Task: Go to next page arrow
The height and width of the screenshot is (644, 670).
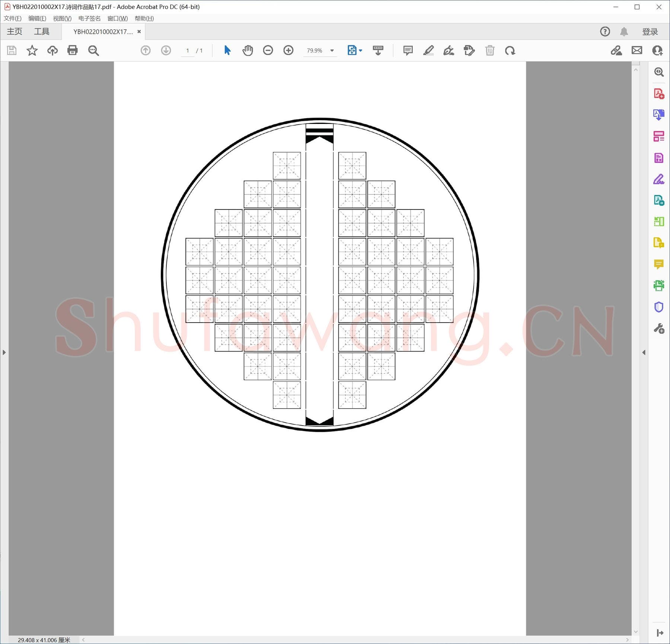Action: coord(166,50)
